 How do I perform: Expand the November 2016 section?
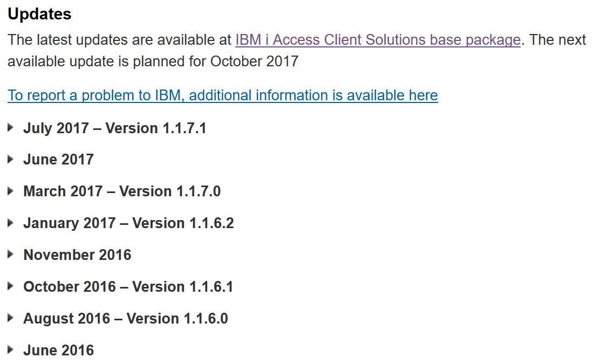coord(77,255)
